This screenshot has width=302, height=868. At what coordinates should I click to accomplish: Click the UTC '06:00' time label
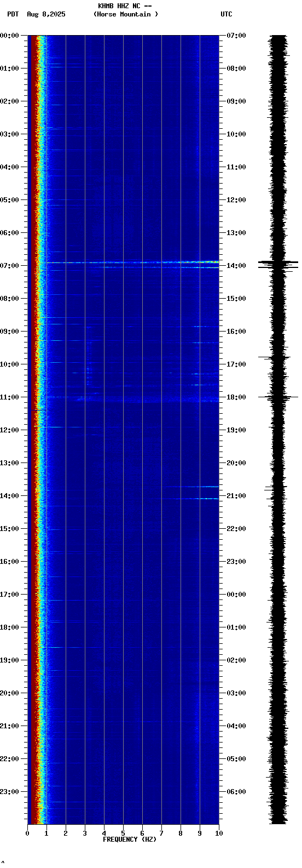[236, 792]
